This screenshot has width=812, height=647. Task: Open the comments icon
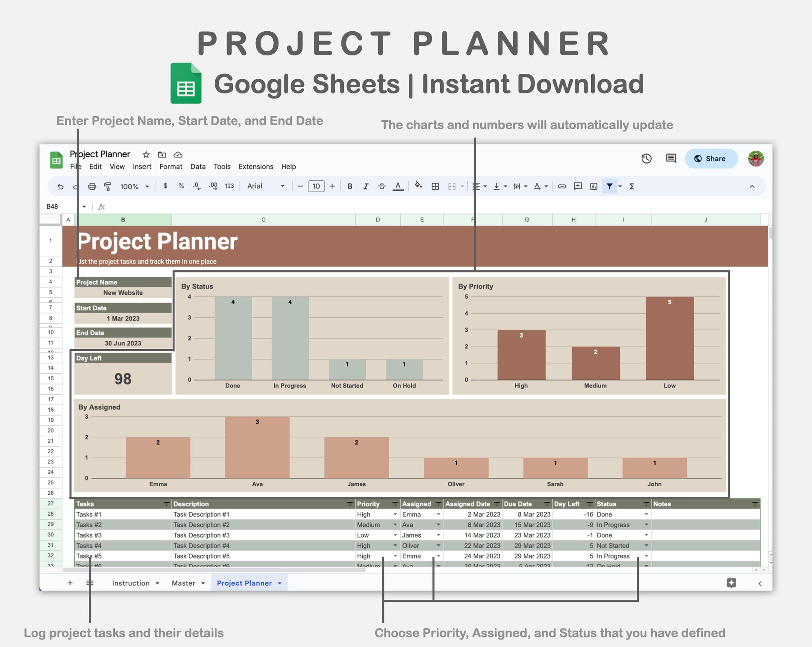pos(671,159)
